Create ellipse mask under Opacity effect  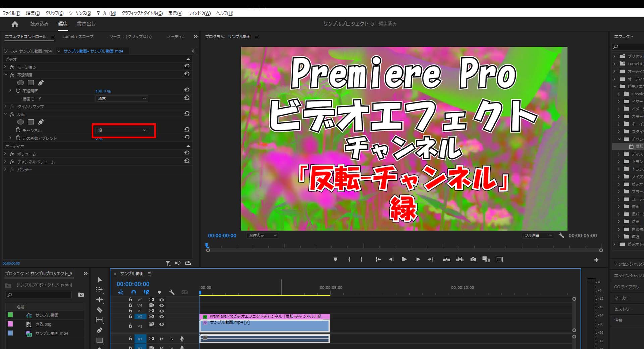coord(20,83)
